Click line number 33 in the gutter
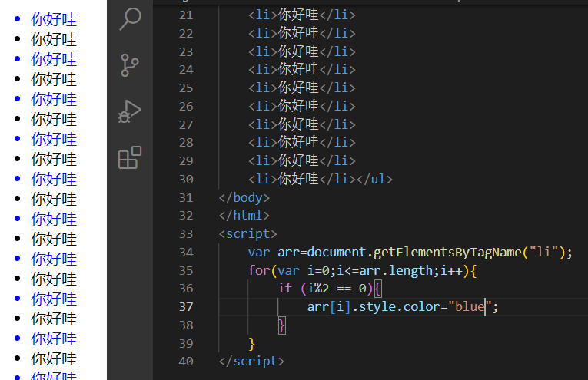This screenshot has width=588, height=380. (186, 234)
